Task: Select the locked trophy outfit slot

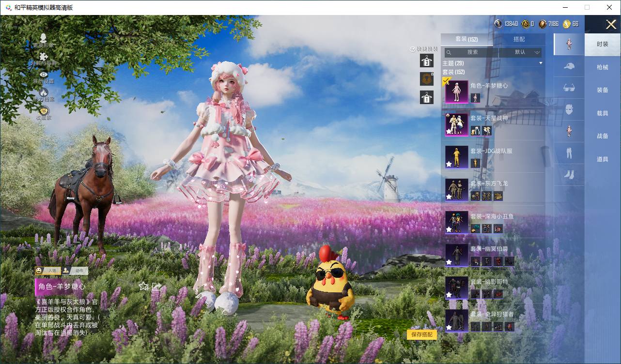Action: pos(426,79)
